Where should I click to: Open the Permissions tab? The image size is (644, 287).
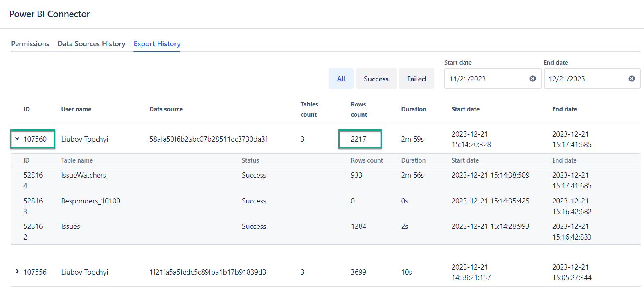coord(30,44)
